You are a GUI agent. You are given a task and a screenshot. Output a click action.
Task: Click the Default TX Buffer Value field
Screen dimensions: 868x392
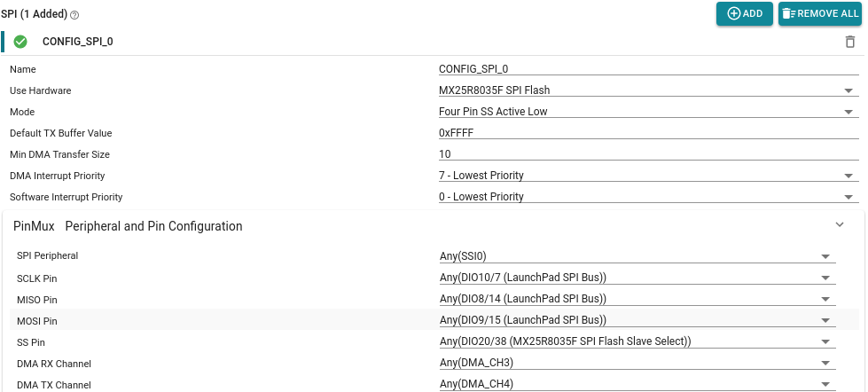click(648, 133)
